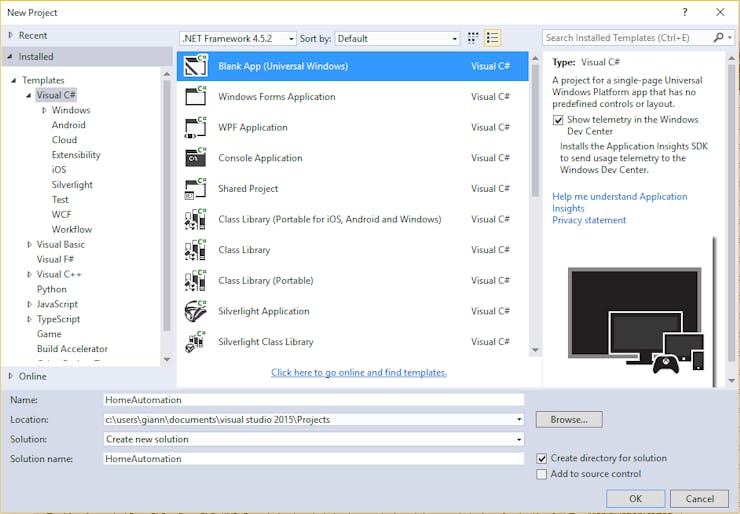Click the WPF Application template icon
The width and height of the screenshot is (740, 514).
[x=195, y=127]
